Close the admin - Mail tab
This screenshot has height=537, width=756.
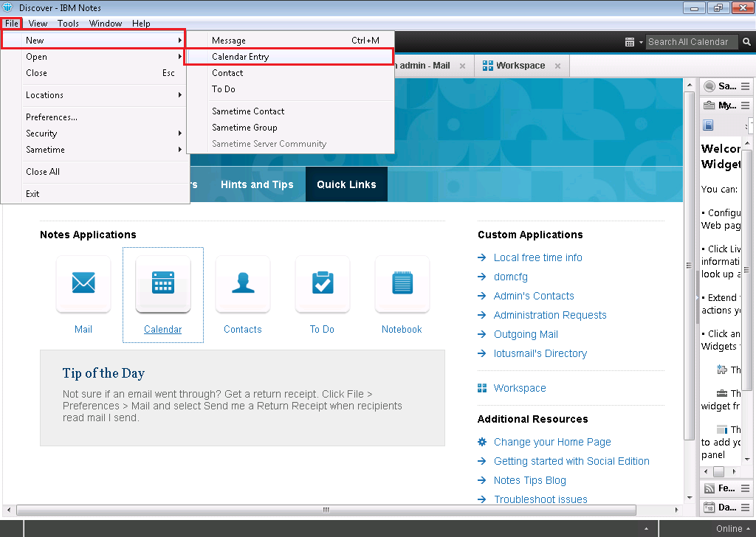(x=462, y=66)
